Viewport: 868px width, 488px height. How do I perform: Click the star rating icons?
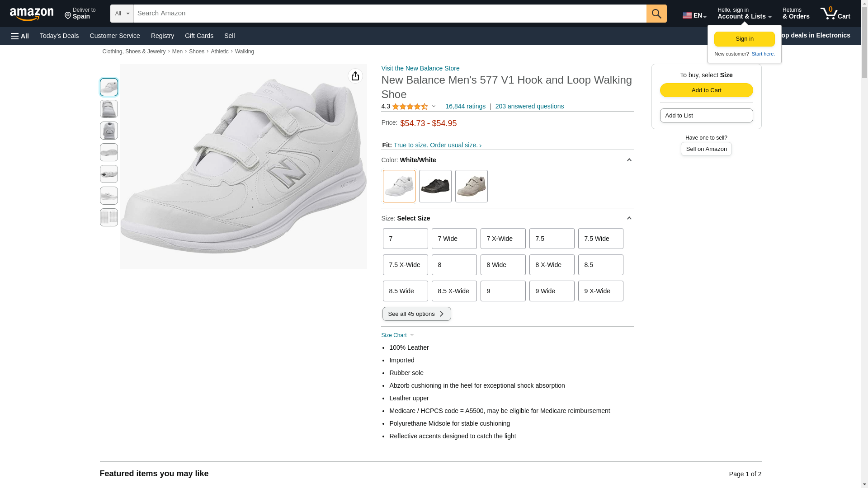(x=410, y=107)
